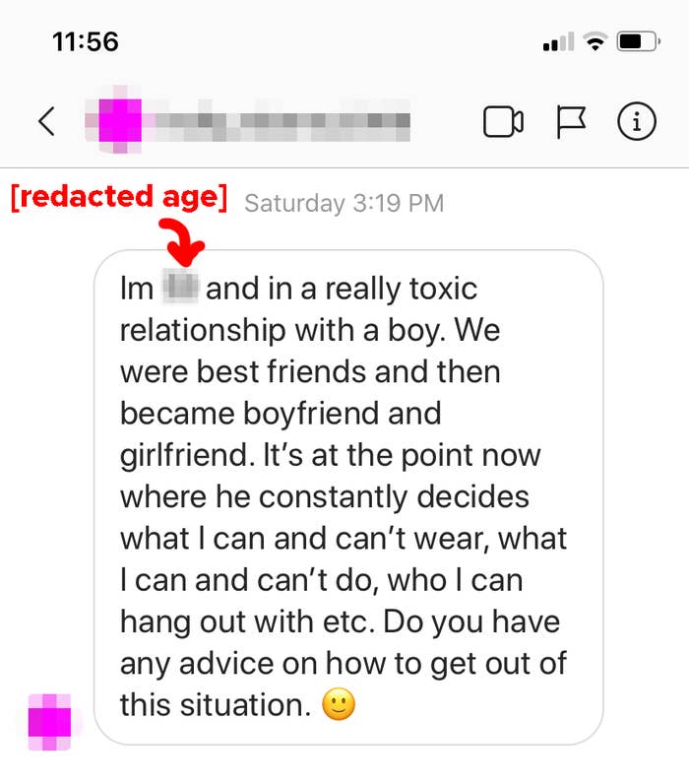
Task: Start a video call with camera icon
Action: 503,121
